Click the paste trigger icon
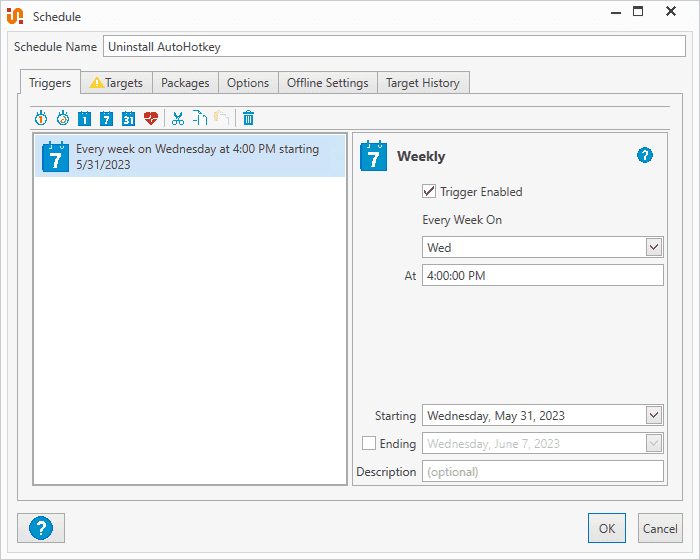Viewport: 700px width, 560px height. click(221, 118)
